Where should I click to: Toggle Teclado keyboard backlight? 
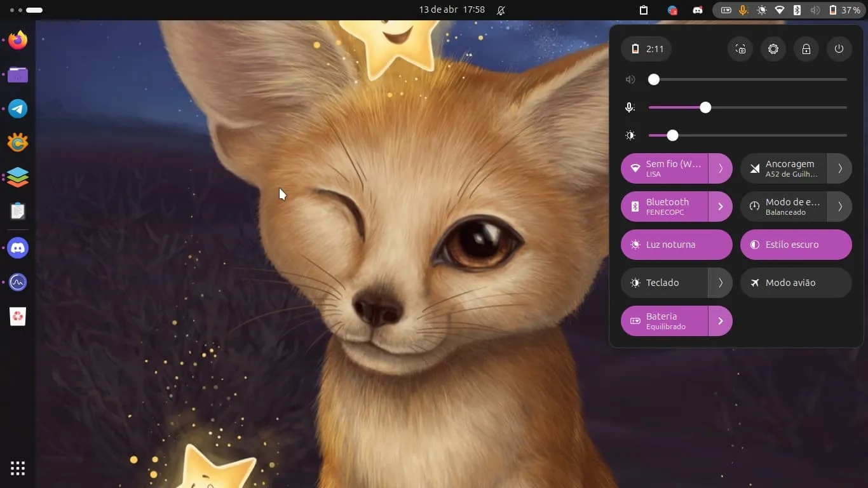(x=665, y=283)
